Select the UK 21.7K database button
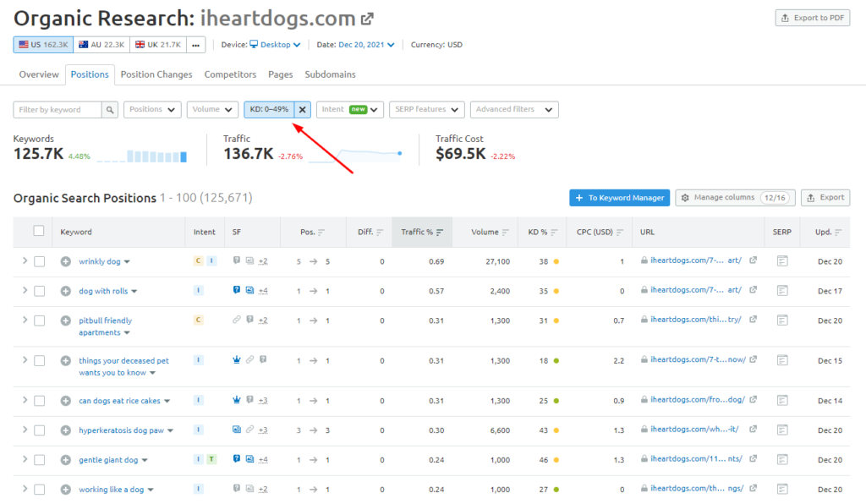The image size is (866, 504). 158,45
